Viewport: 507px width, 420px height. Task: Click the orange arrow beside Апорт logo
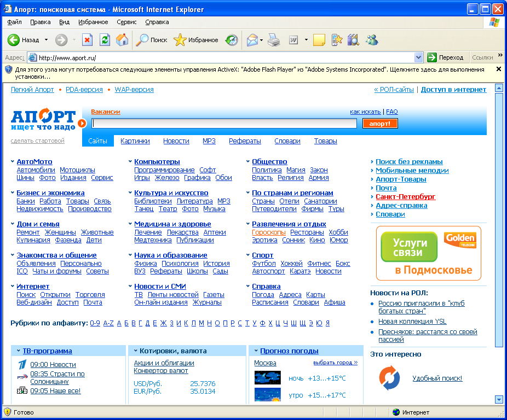[82, 123]
